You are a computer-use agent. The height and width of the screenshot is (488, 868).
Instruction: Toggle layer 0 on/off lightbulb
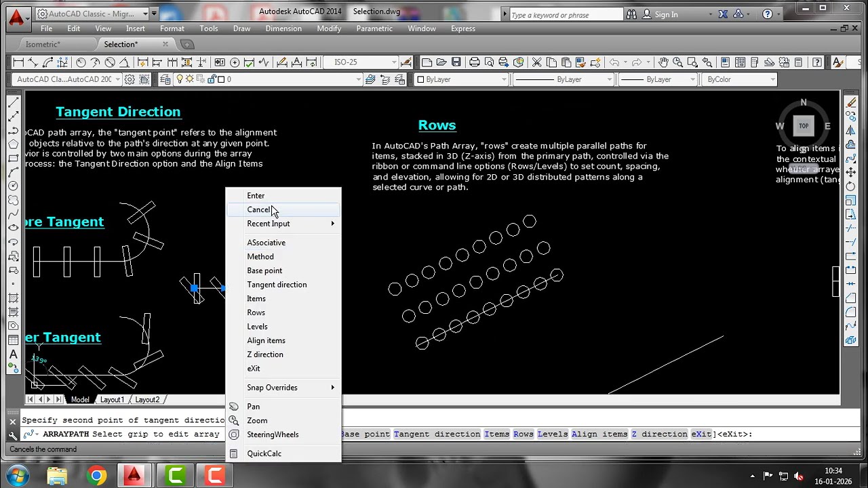pos(180,79)
